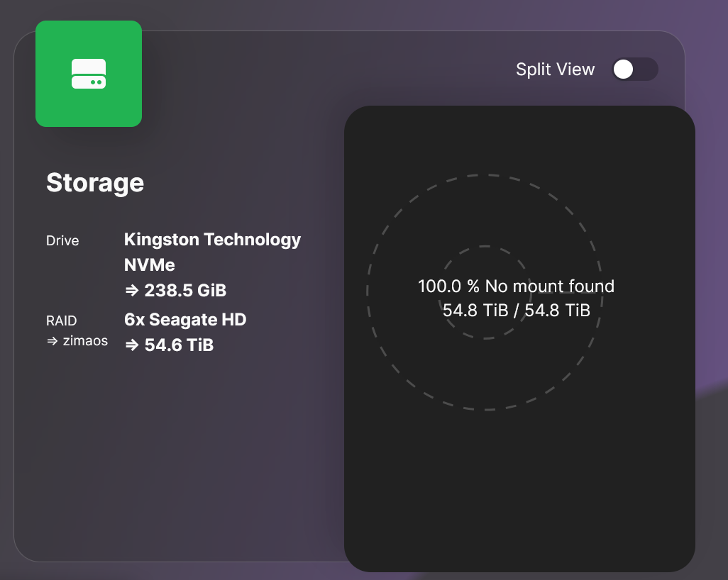
Task: Click arrow icon before 238.5 GiB
Action: coord(131,291)
